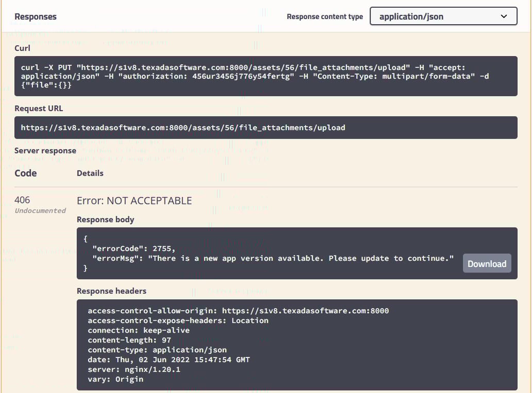Viewport: 532px width, 393px height.
Task: Click the Server response label
Action: [x=45, y=150]
